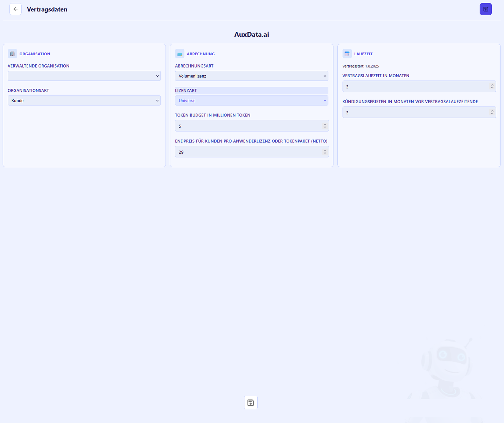
Task: Click the back arrow button
Action: pos(15,9)
